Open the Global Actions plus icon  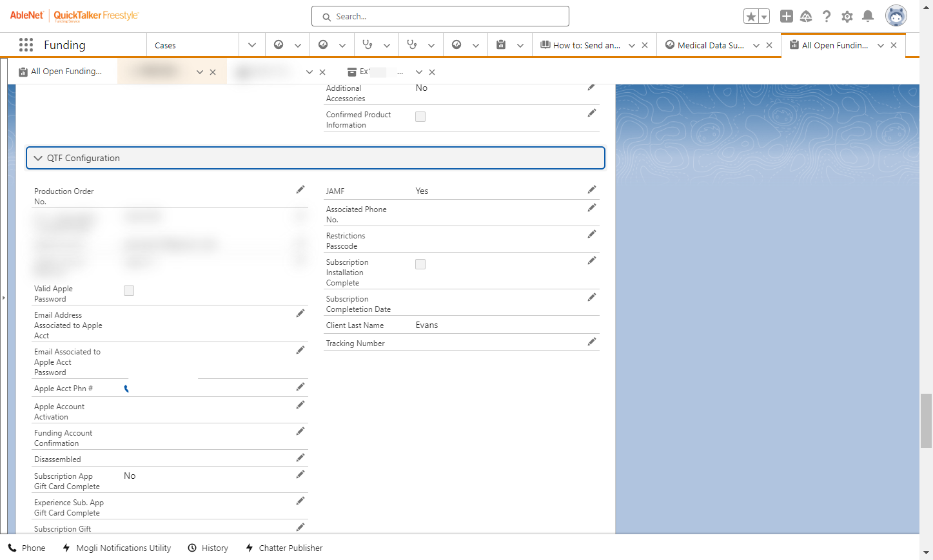(x=787, y=16)
